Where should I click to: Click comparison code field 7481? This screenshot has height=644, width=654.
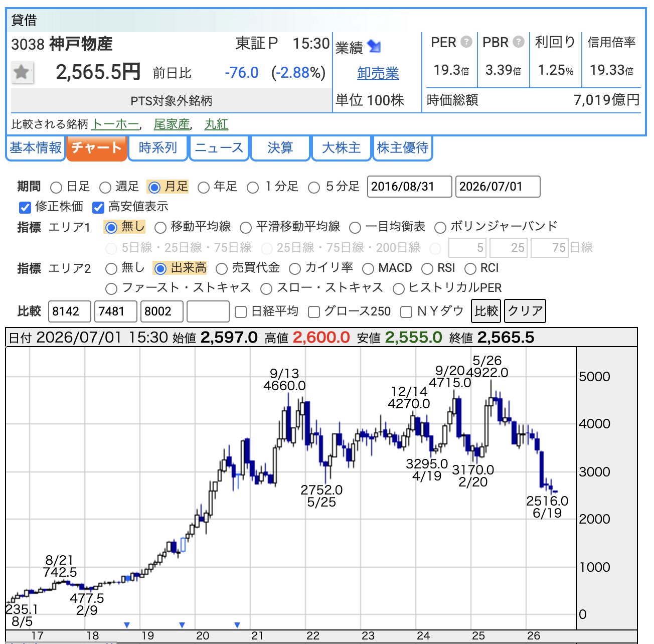tap(116, 311)
